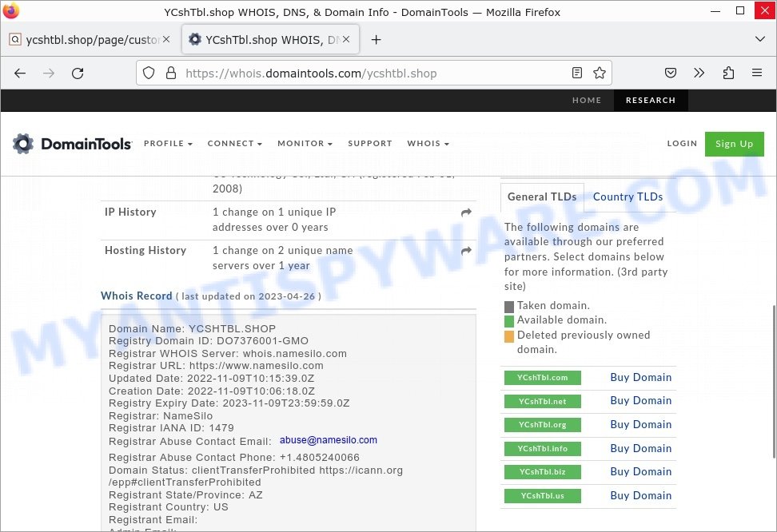The image size is (777, 532).
Task: Click the green Available domain legend swatch
Action: pyautogui.click(x=509, y=321)
